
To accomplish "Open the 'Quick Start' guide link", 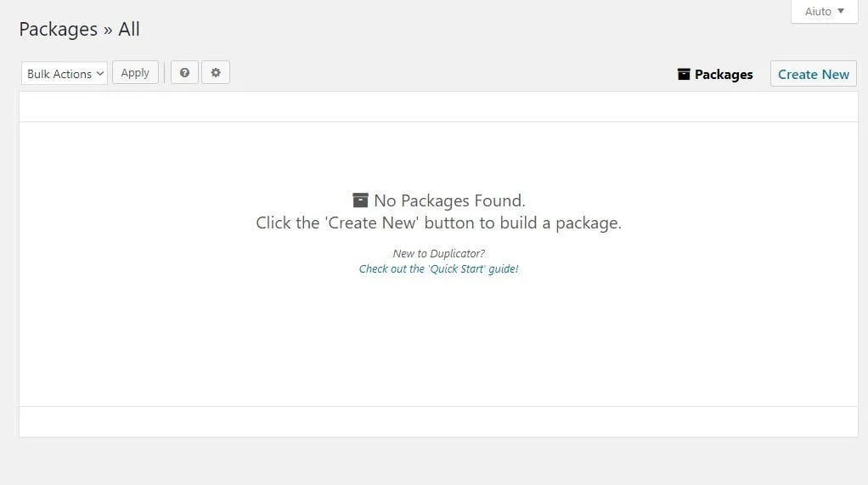I will [x=438, y=268].
